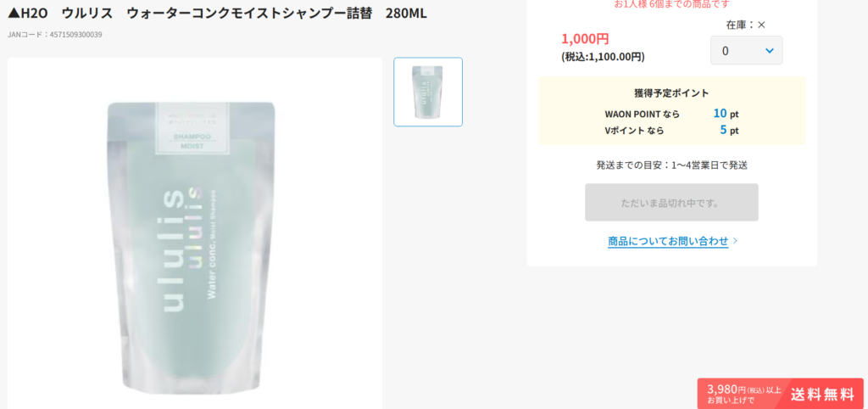Click the ただいま品切れ中です button
Image resolution: width=868 pixels, height=409 pixels.
(671, 202)
